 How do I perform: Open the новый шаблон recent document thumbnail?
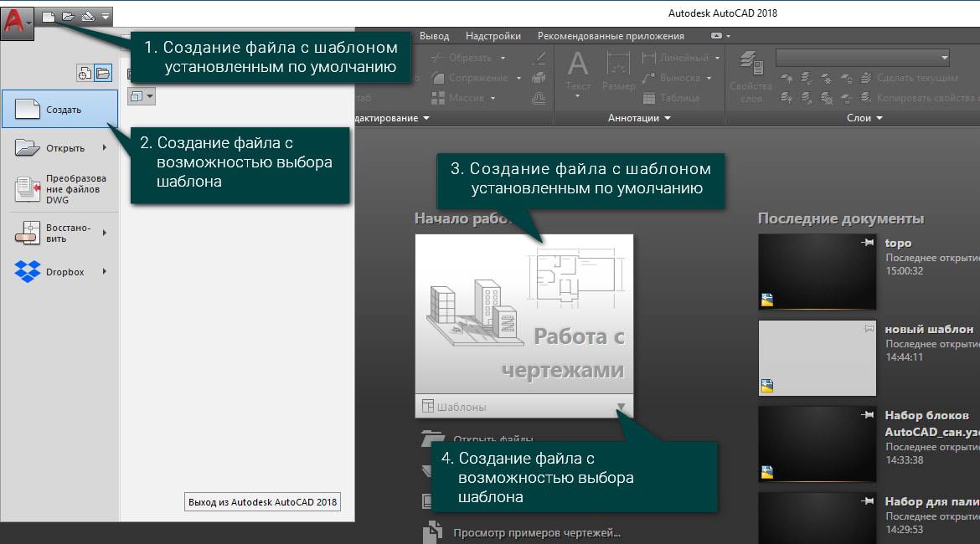pos(817,358)
